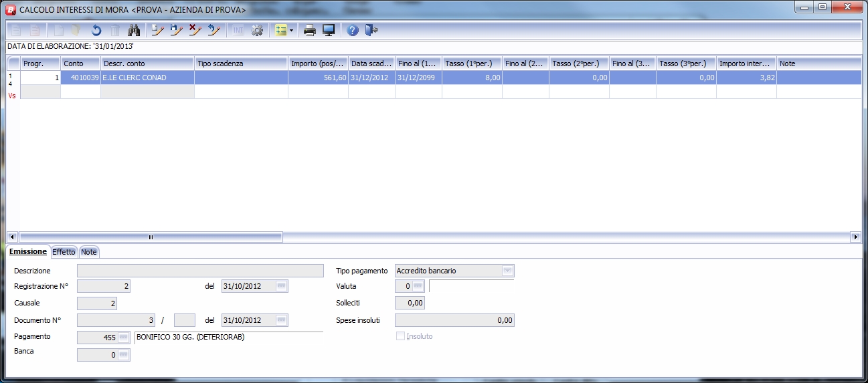The image size is (868, 383).
Task: Select the tasso cell 8,00
Action: tap(472, 78)
